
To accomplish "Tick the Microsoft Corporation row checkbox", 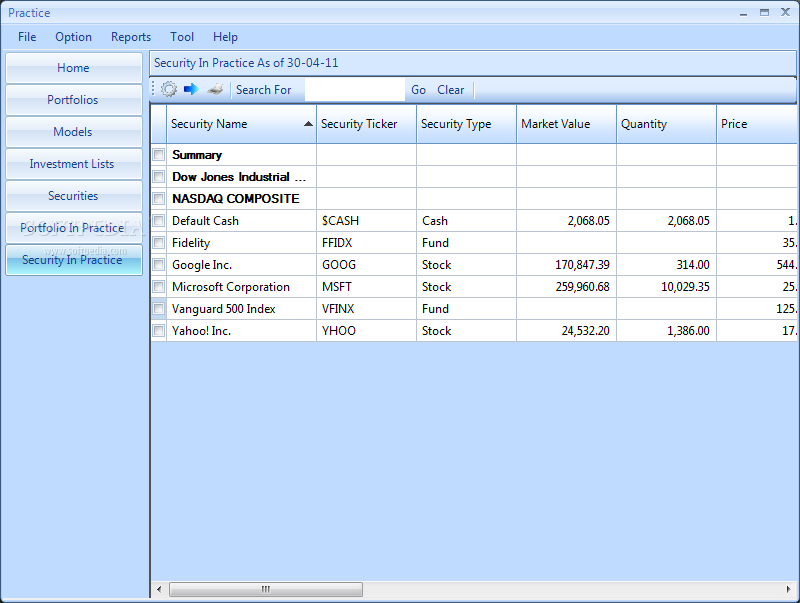I will [x=159, y=287].
